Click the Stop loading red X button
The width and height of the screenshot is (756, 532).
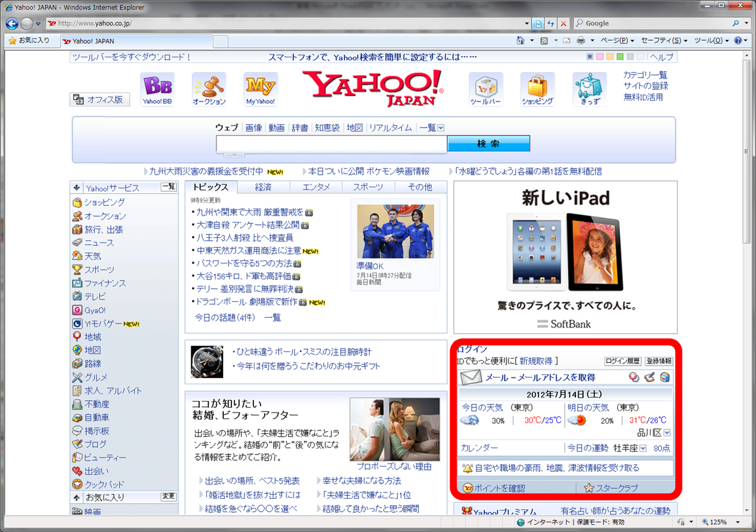tap(563, 24)
